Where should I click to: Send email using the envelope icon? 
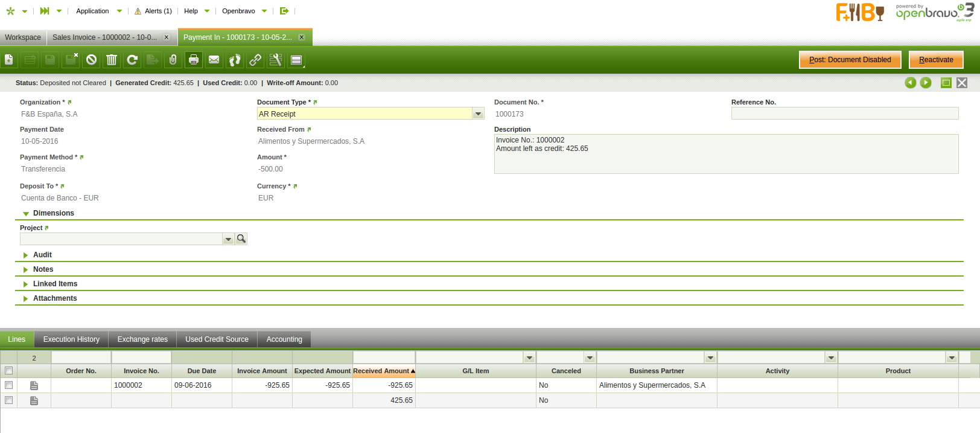coord(214,60)
